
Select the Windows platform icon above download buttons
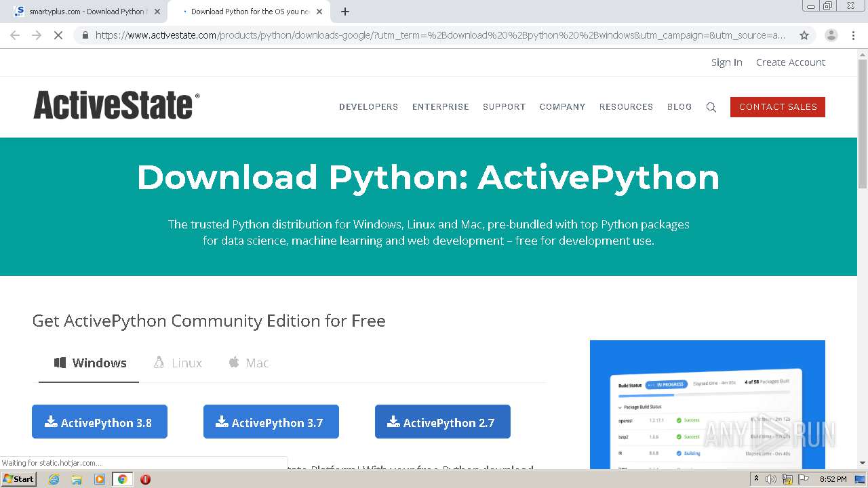coord(60,363)
